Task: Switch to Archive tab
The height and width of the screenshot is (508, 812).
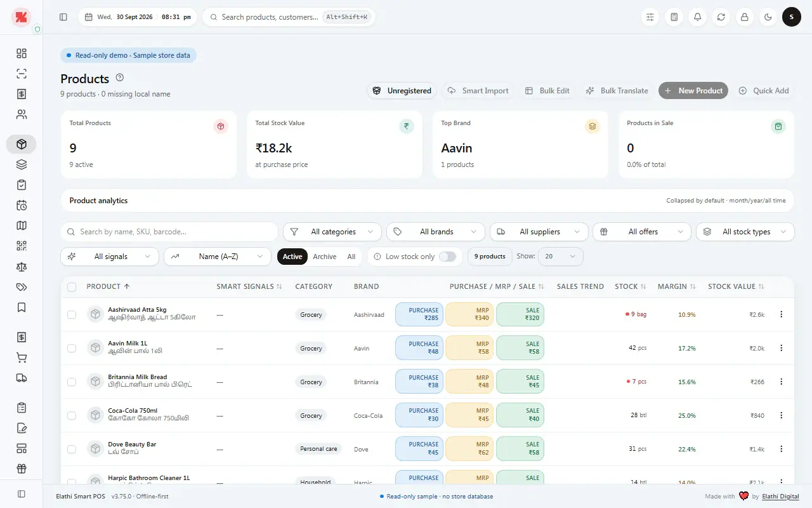Action: pos(324,257)
